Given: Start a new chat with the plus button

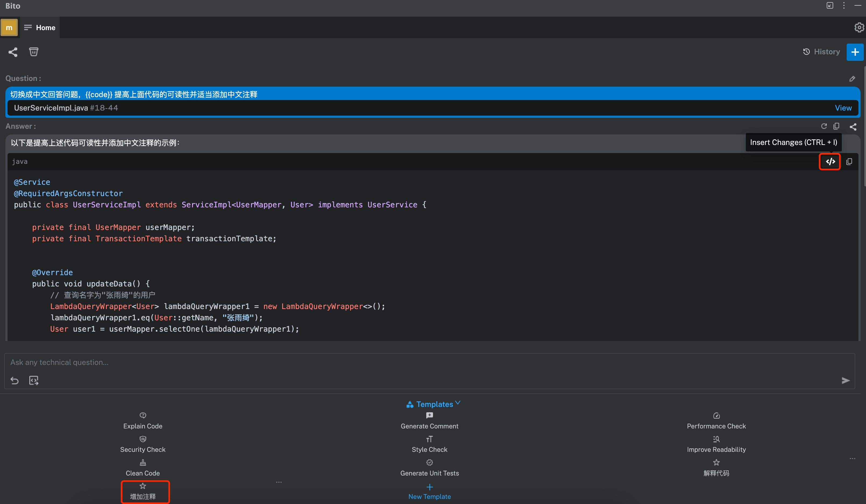Looking at the screenshot, I should point(855,52).
